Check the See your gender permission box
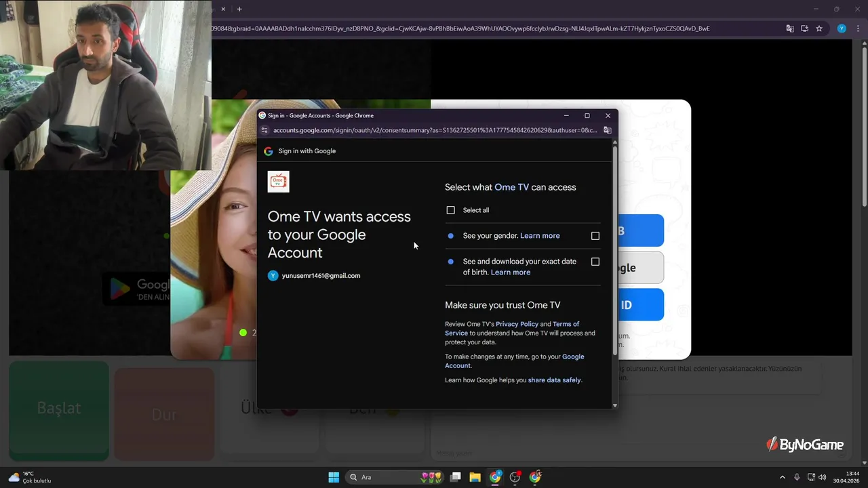The height and width of the screenshot is (488, 868). (595, 236)
